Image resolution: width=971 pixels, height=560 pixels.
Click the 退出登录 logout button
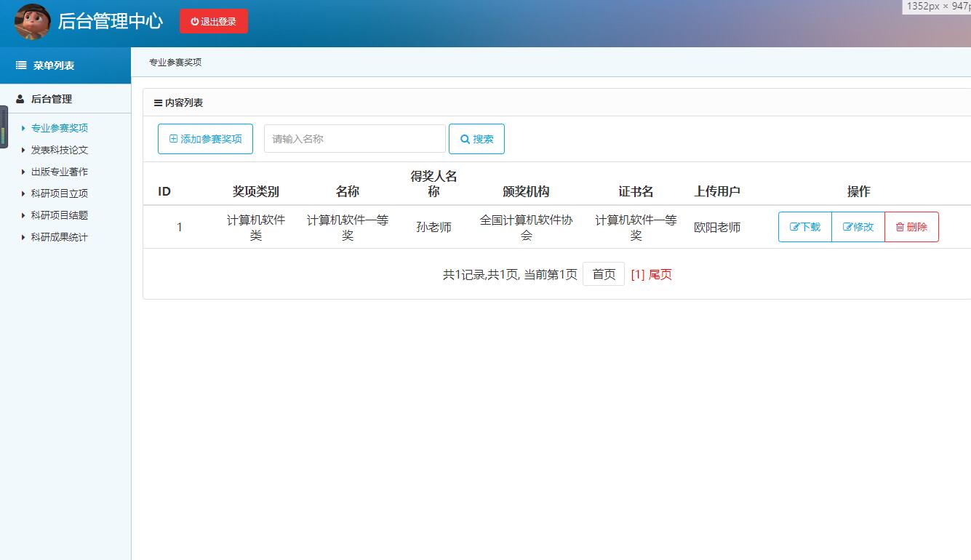pyautogui.click(x=213, y=21)
